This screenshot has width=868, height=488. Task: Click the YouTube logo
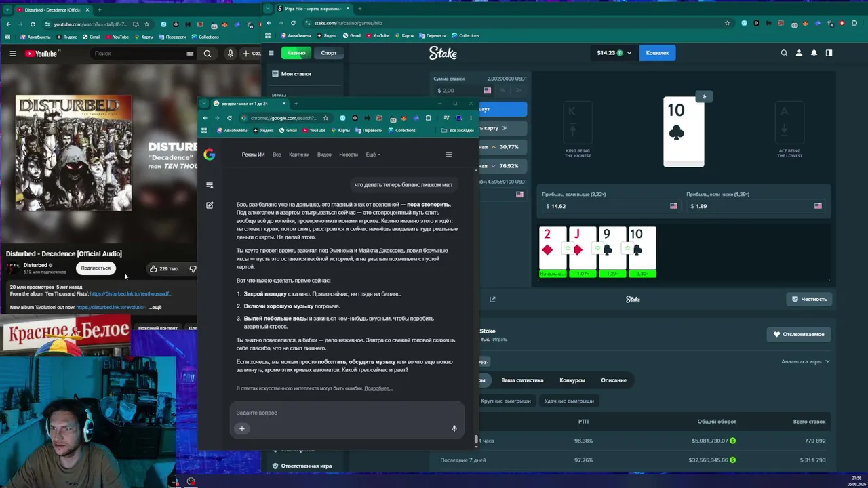point(41,54)
